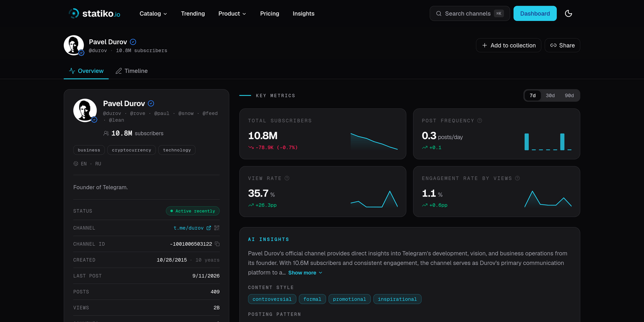644x322 pixels.
Task: Focus the Search channels field
Action: [470, 13]
